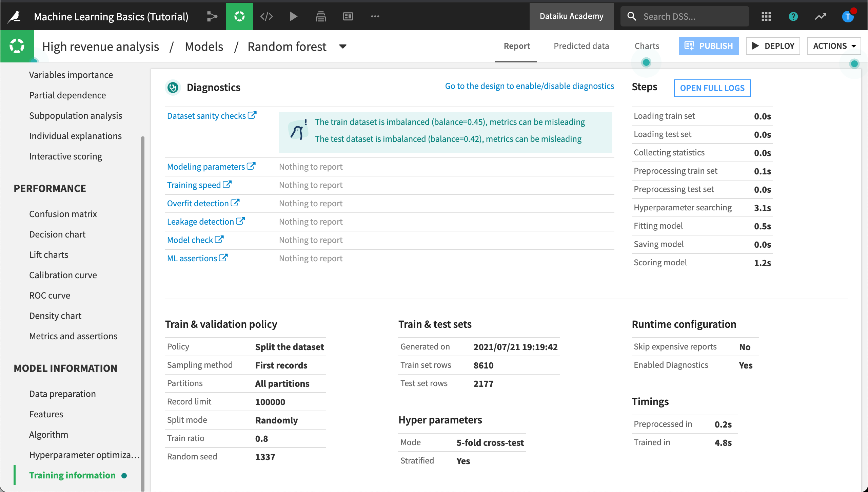Open Individual explanations section
868x492 pixels.
(75, 136)
